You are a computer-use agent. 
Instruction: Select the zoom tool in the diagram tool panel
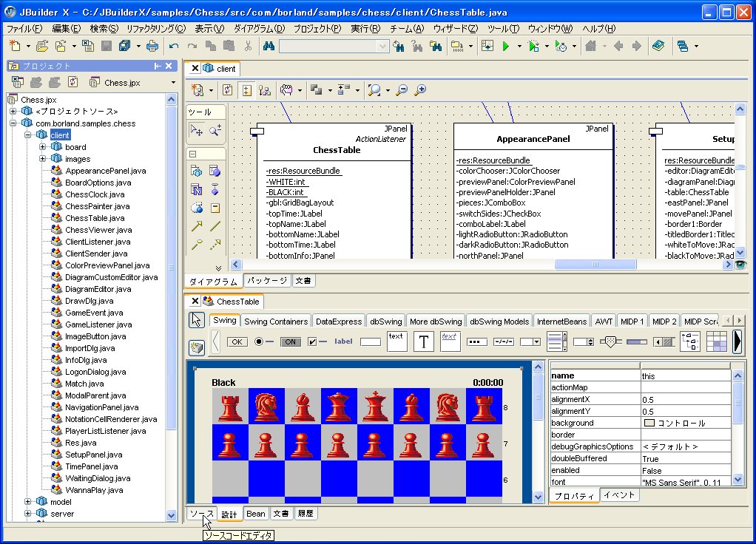[215, 129]
